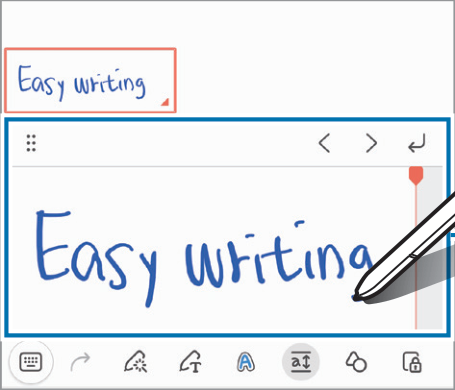Switch to keyboard input mode
Screen dimensions: 455x390
31,362
